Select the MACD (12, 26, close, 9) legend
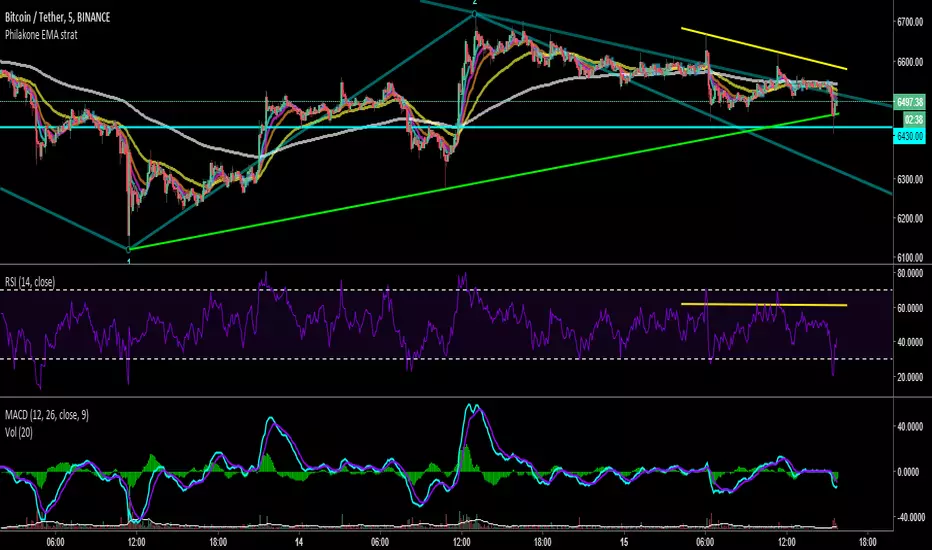Image resolution: width=932 pixels, height=550 pixels. [x=47, y=414]
